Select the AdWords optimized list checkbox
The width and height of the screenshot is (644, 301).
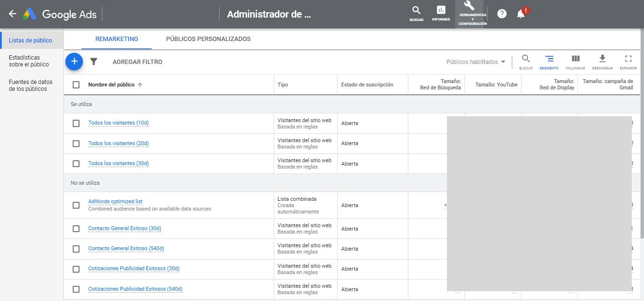coord(76,205)
